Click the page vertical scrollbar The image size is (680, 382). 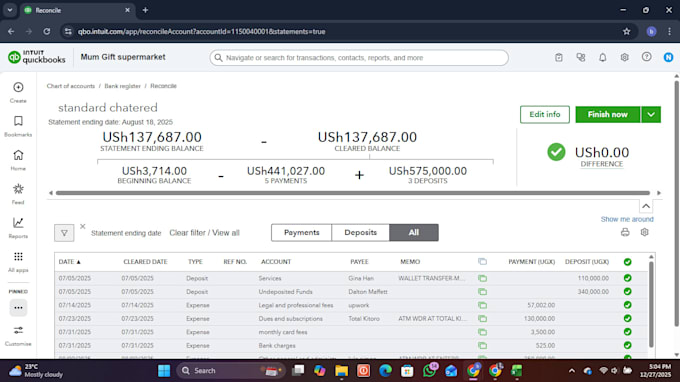click(677, 204)
